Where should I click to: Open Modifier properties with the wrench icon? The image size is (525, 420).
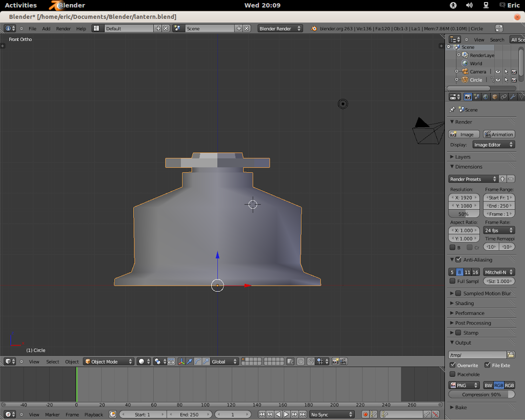(x=513, y=96)
